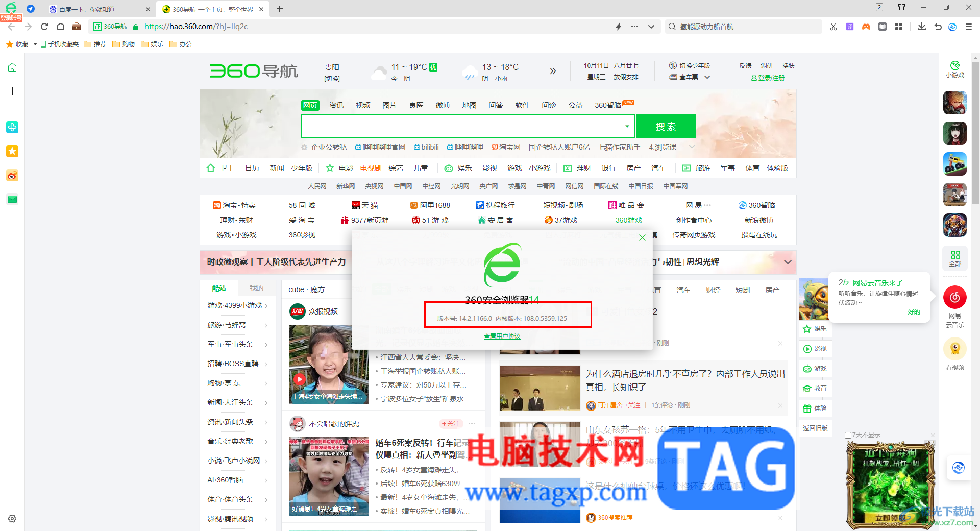
Task: Switch to the 百度一下 browser tab
Action: (100, 9)
